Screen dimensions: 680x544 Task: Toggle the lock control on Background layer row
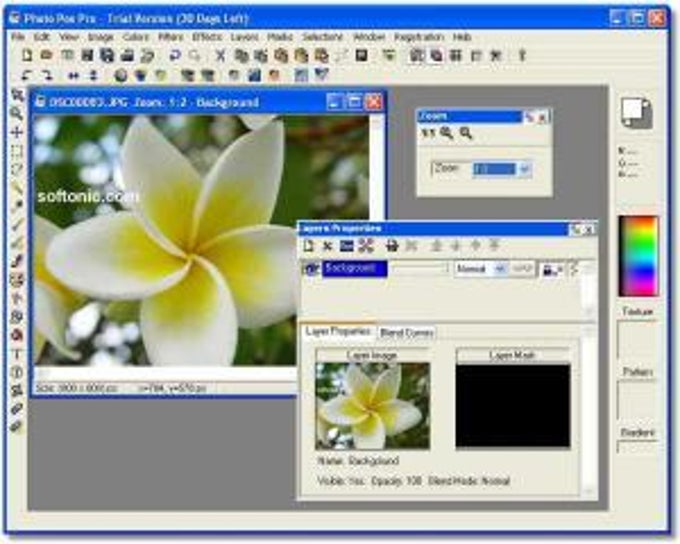(552, 269)
